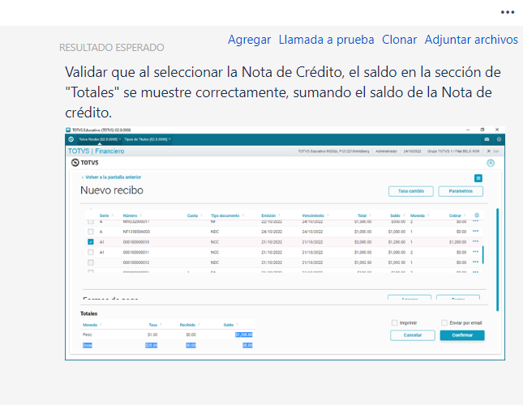Click the help question mark icon

tap(499, 139)
